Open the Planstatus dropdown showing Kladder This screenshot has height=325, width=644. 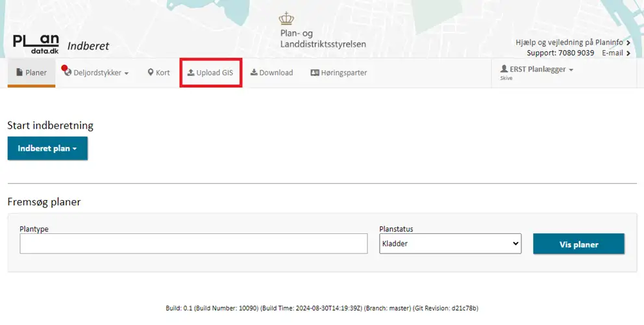click(x=450, y=244)
